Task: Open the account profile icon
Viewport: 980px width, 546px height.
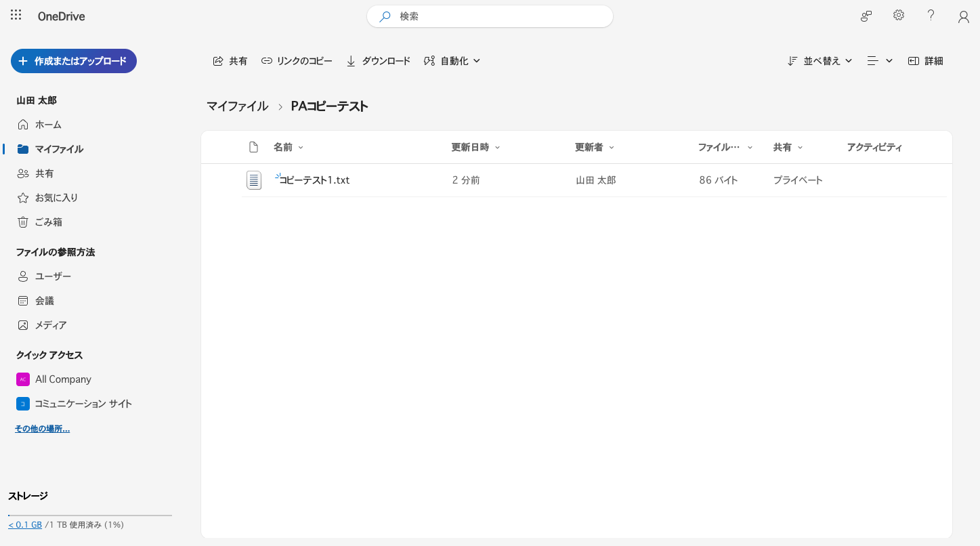Action: (964, 17)
